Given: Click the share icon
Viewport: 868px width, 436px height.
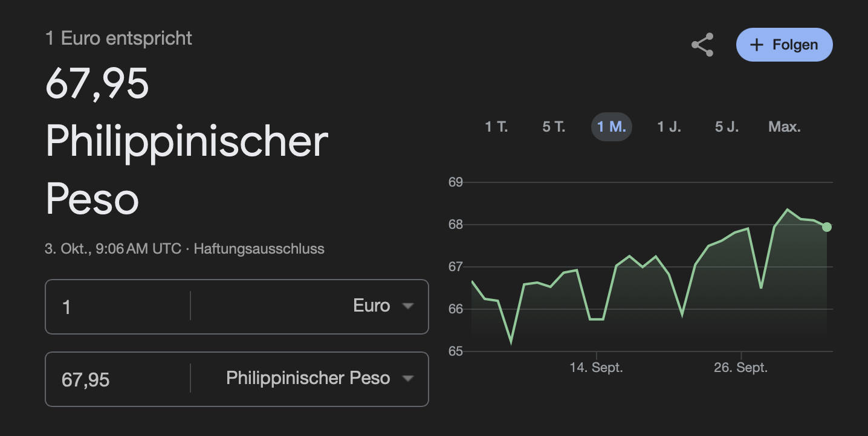Looking at the screenshot, I should (702, 45).
